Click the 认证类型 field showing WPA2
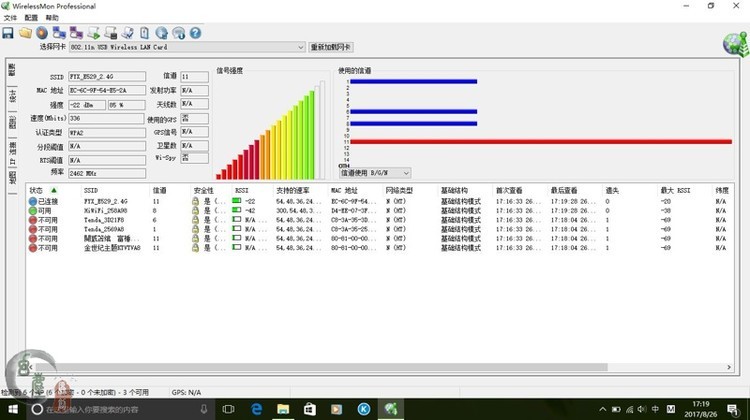This screenshot has height=420, width=750. [107, 133]
